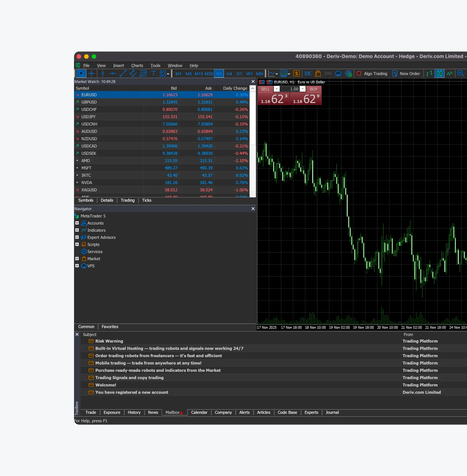The height and width of the screenshot is (476, 467).
Task: Select the Trendline drawing tool
Action: tap(123, 73)
